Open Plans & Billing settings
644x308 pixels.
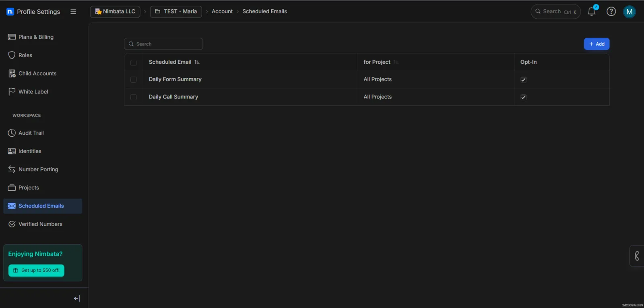(x=43, y=37)
